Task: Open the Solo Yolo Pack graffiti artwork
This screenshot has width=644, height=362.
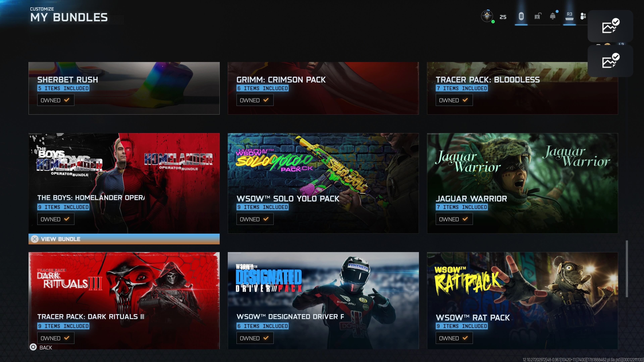Action: point(323,183)
